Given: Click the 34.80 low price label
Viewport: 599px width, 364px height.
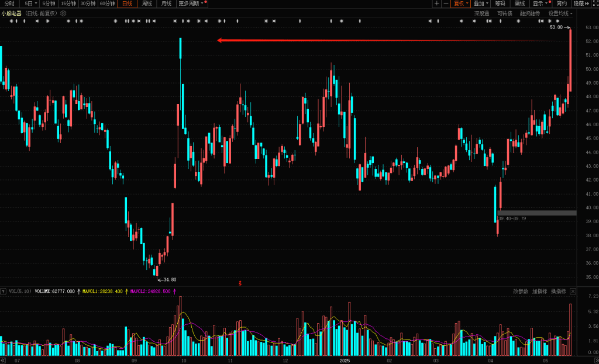Looking at the screenshot, I should (x=170, y=280).
